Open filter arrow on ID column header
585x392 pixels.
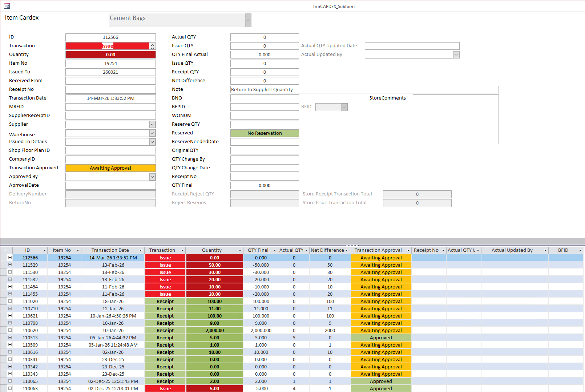coord(44,250)
